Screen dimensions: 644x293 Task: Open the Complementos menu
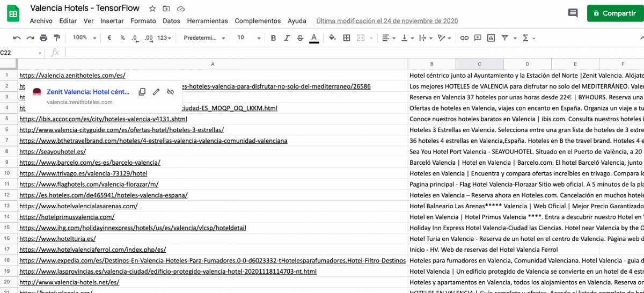click(x=258, y=21)
